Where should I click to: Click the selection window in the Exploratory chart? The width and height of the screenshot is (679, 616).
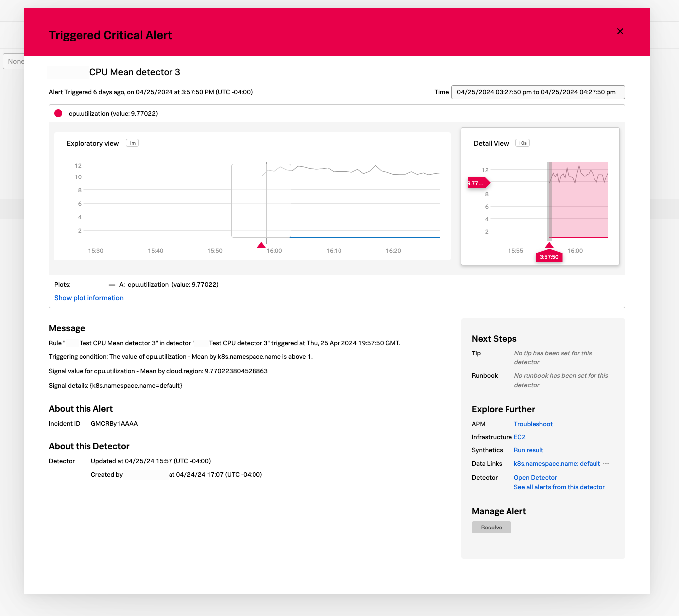click(261, 201)
